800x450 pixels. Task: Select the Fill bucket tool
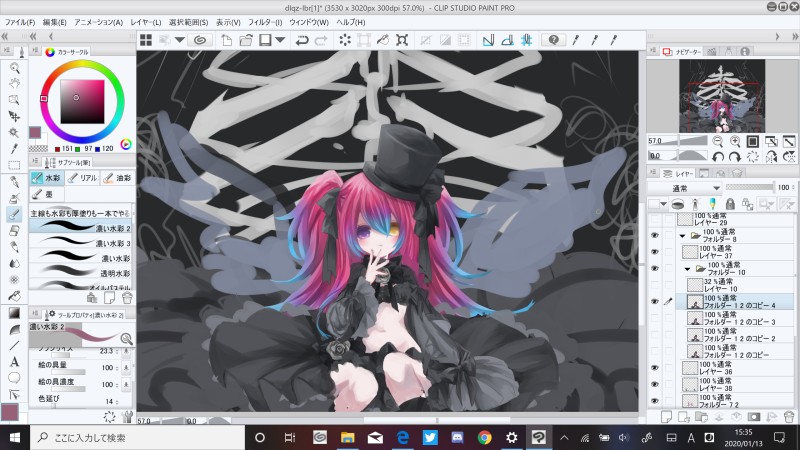tap(14, 295)
